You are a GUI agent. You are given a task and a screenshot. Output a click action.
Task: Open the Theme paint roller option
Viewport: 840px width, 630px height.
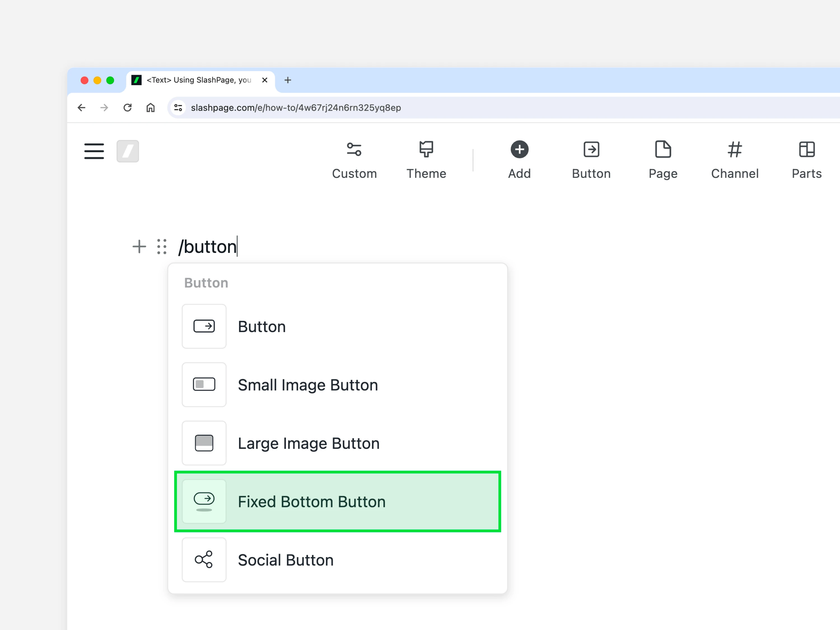click(x=426, y=160)
